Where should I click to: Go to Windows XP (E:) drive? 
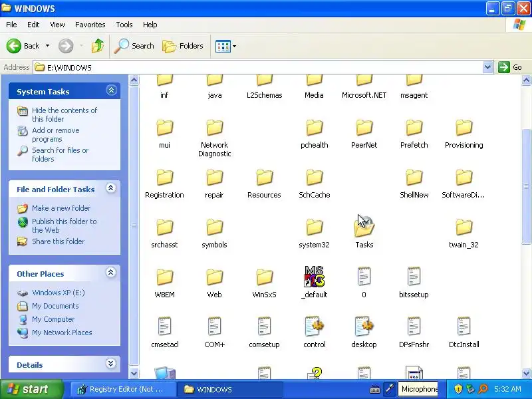click(58, 293)
